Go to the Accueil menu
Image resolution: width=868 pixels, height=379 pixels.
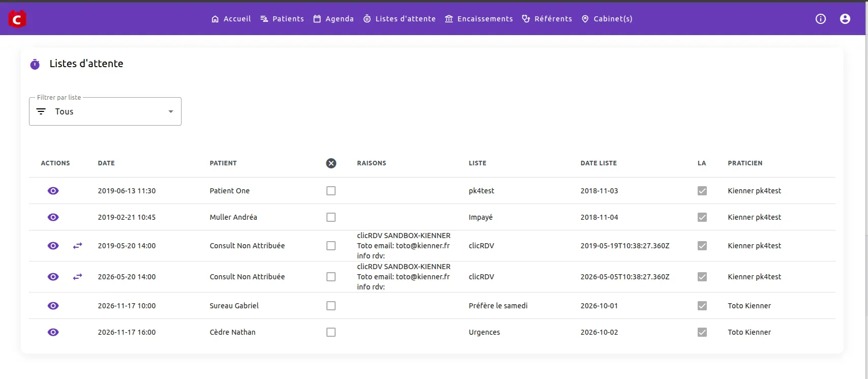coord(231,19)
